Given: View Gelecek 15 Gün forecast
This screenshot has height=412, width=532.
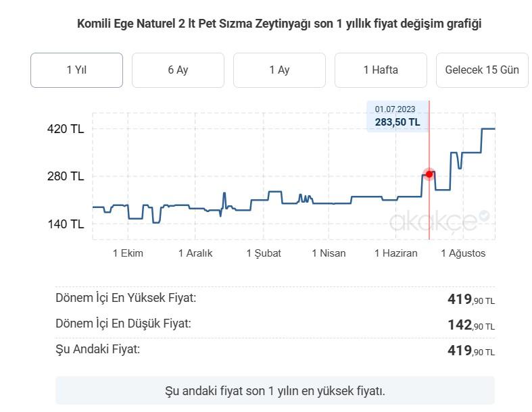Looking at the screenshot, I should point(482,70).
